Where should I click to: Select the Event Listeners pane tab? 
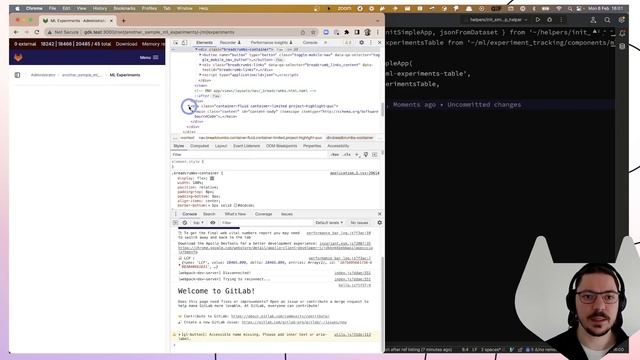[247, 146]
